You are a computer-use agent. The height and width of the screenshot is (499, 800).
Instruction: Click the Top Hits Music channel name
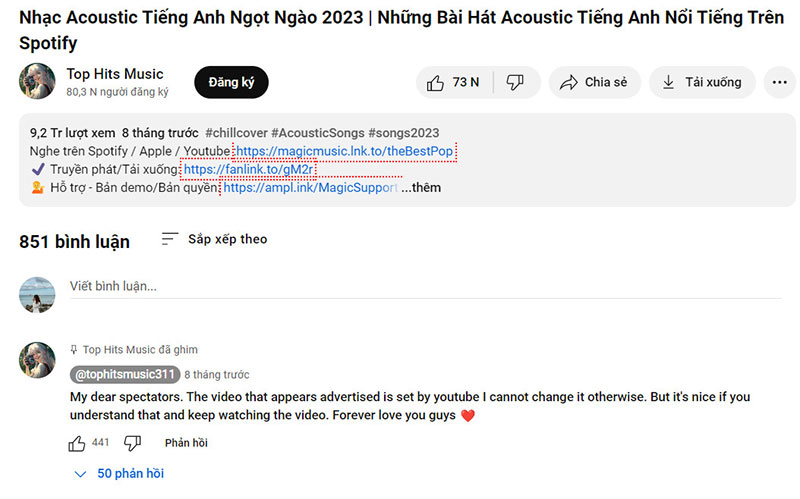[x=115, y=74]
